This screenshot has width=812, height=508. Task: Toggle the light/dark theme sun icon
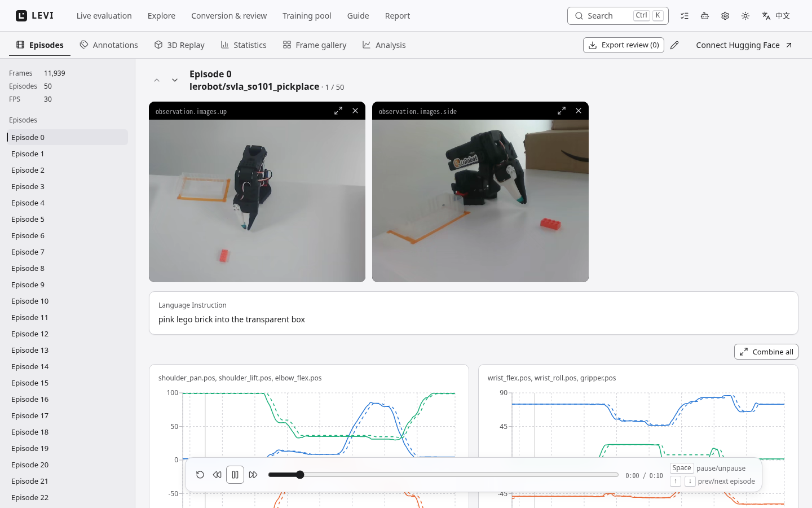coord(745,16)
